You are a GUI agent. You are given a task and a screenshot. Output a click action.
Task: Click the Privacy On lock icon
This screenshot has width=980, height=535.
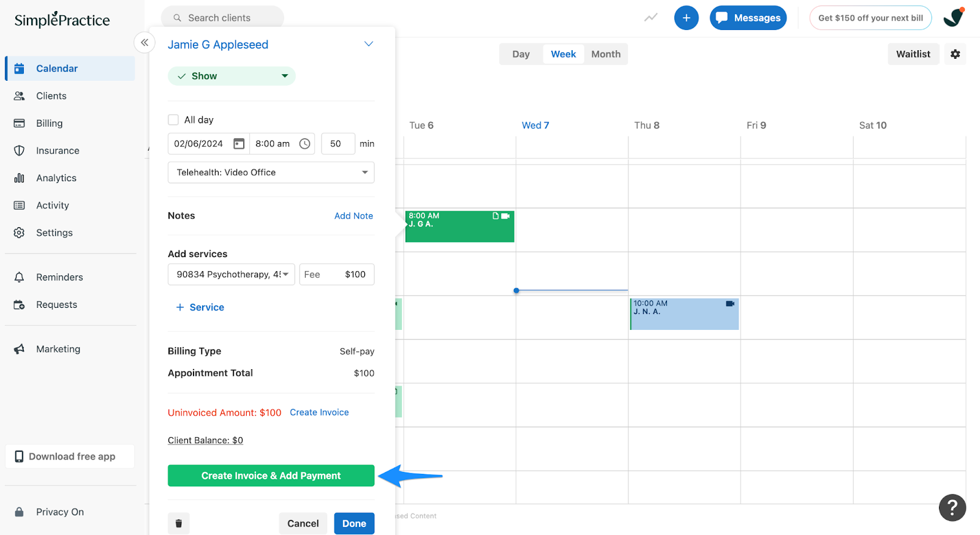19,512
